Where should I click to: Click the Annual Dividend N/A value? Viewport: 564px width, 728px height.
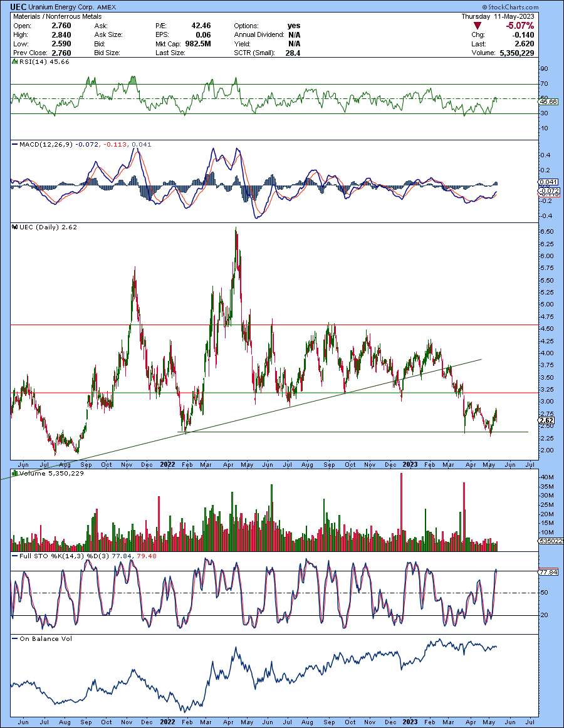[x=294, y=35]
